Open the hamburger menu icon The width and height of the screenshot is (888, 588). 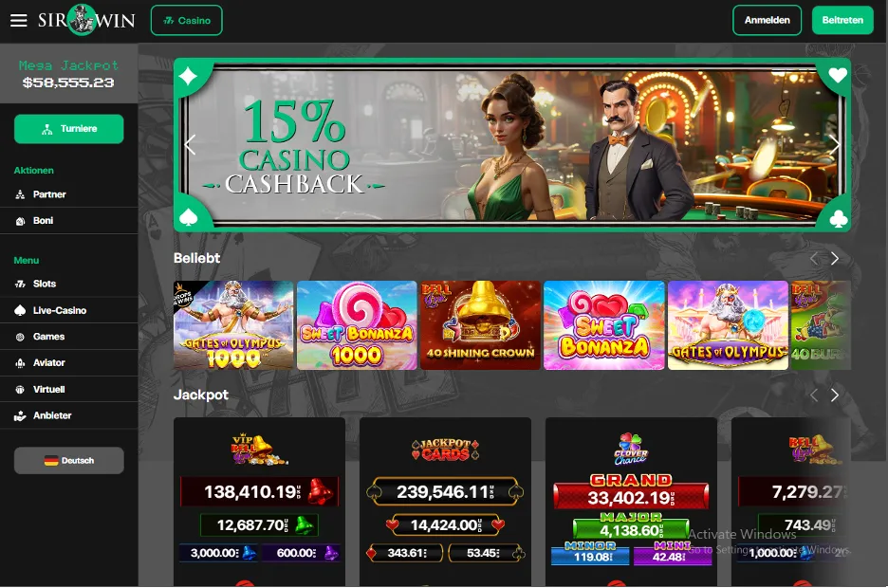coord(19,20)
